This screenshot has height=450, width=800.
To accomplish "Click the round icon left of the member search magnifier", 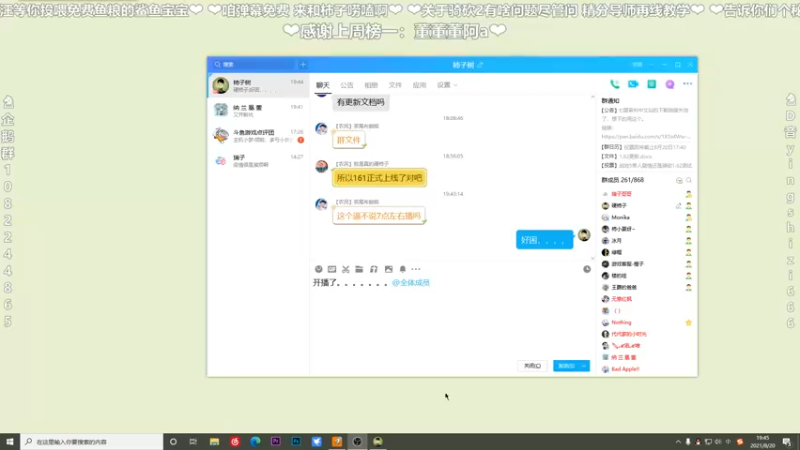I will tap(679, 180).
